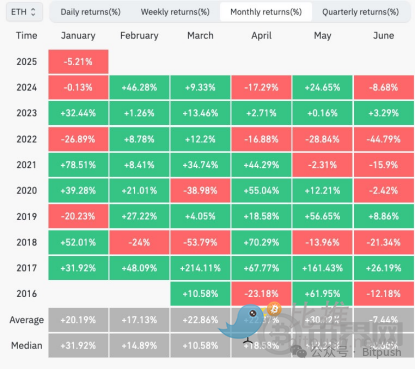This screenshot has height=369, width=415.
Task: Select the 2020 March -38.98% cell
Action: (x=200, y=191)
